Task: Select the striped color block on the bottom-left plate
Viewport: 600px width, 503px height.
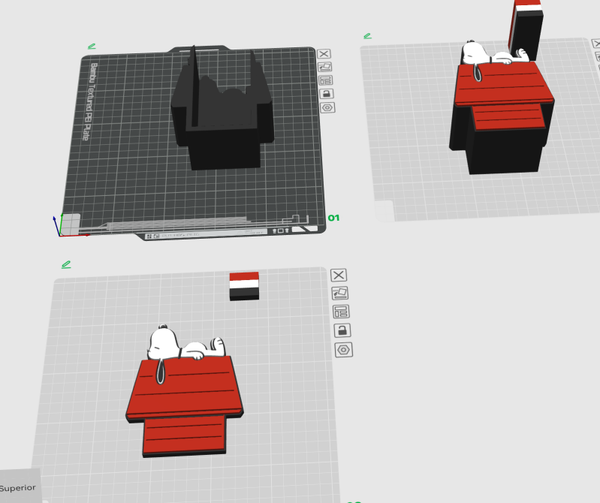Action: (x=244, y=286)
